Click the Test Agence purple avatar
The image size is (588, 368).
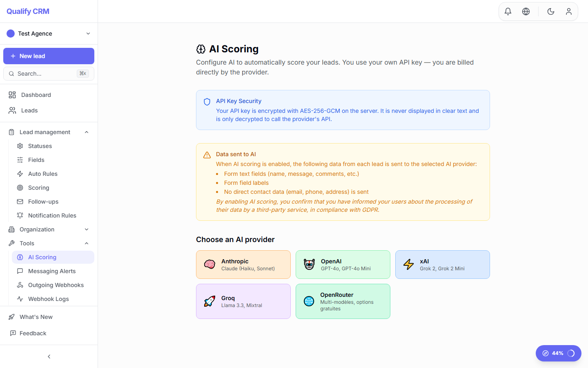pos(11,34)
